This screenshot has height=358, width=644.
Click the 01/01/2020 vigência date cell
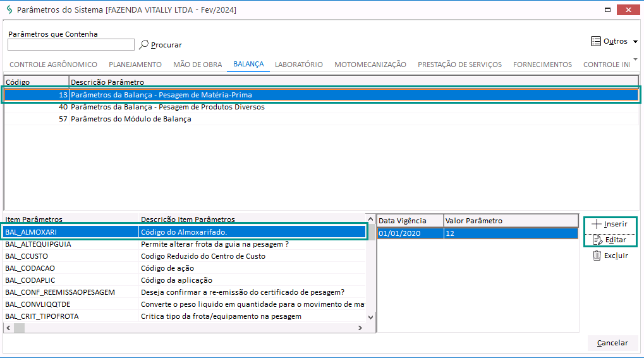[410, 233]
